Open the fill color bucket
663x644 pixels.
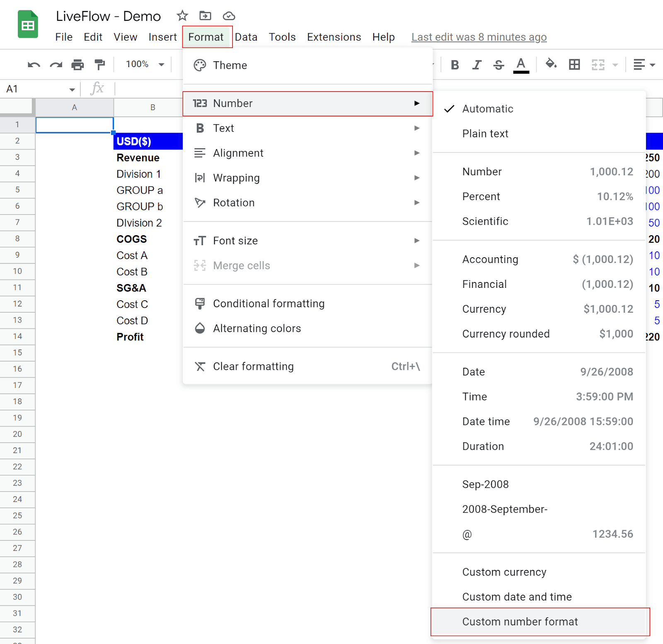pos(551,64)
